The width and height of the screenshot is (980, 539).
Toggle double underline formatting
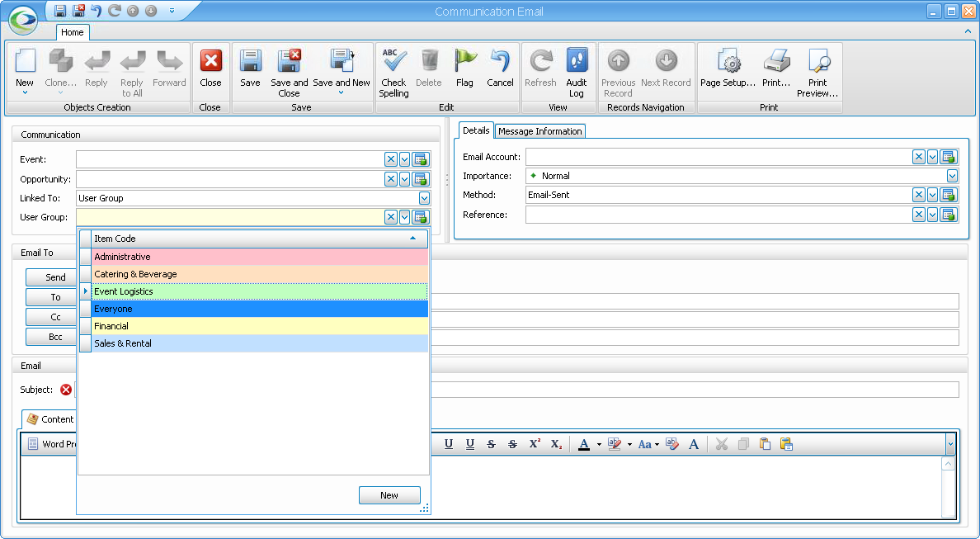470,444
